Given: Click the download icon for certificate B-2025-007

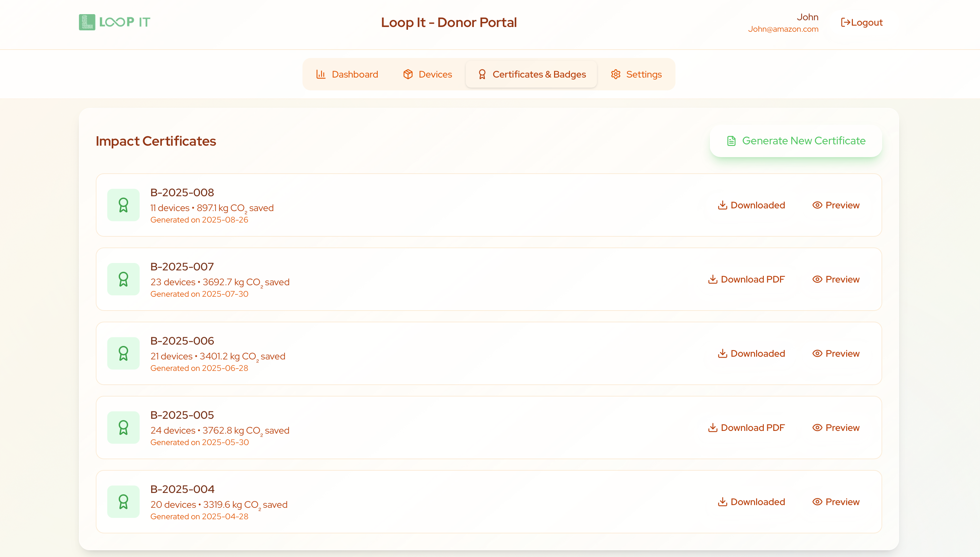Looking at the screenshot, I should pyautogui.click(x=712, y=279).
